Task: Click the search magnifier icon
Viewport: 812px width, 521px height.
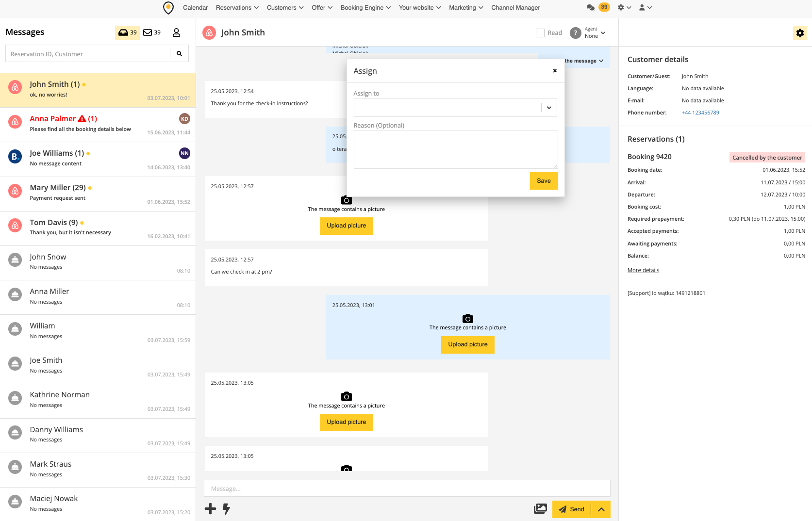Action: click(x=179, y=54)
